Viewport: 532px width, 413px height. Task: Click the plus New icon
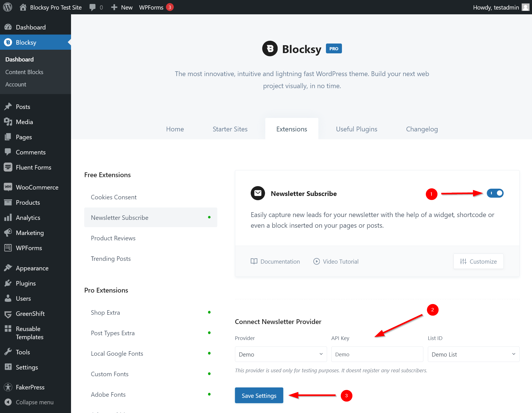click(x=114, y=7)
